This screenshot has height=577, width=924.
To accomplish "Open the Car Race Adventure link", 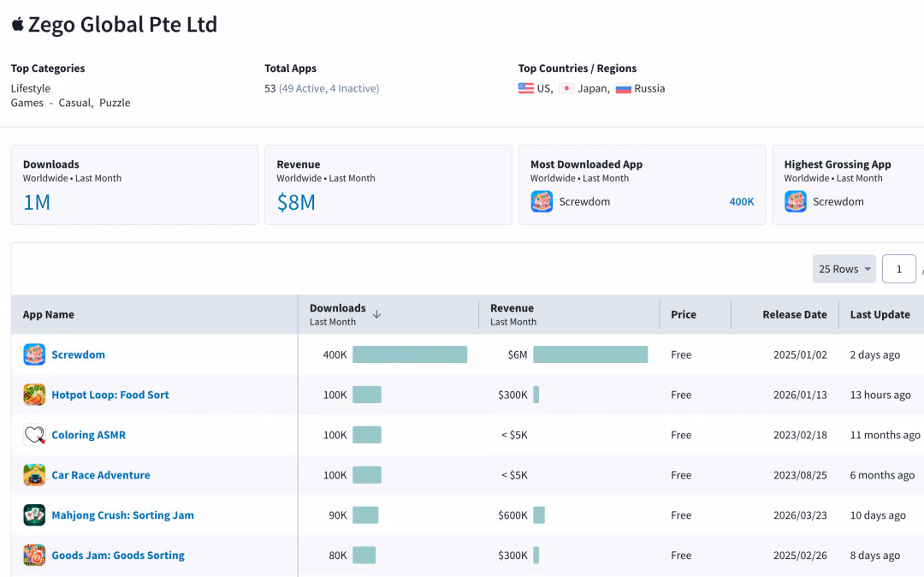I will tap(101, 475).
